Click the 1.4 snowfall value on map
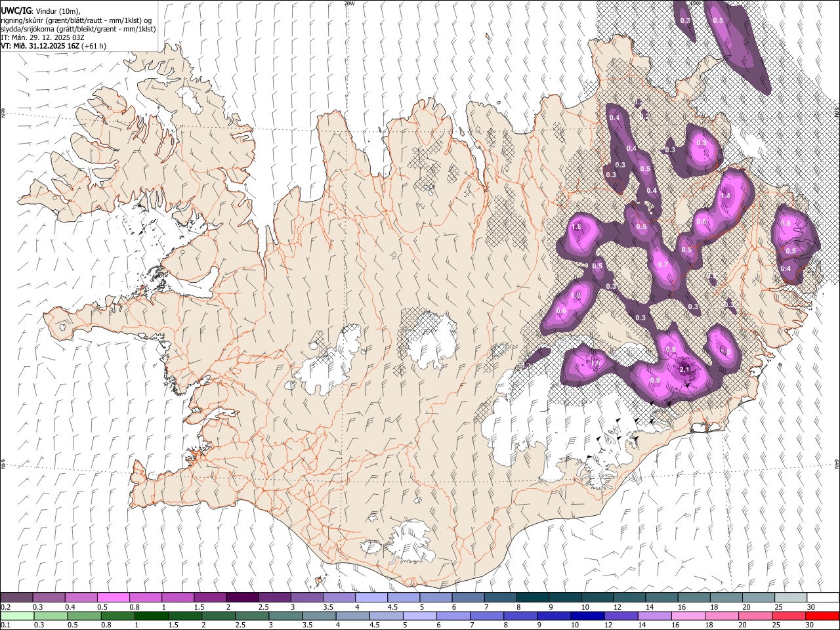This screenshot has width=840, height=630. 725,196
